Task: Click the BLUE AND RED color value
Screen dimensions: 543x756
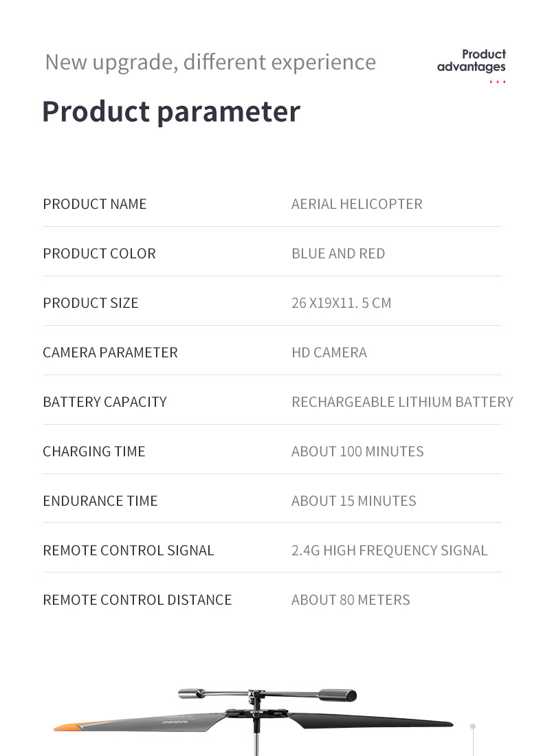Action: tap(338, 254)
